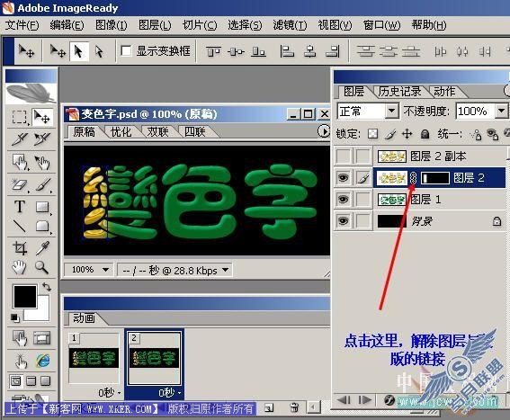Image resolution: width=510 pixels, height=420 pixels.
Task: Switch to the 历史记录 tab
Action: click(x=399, y=92)
